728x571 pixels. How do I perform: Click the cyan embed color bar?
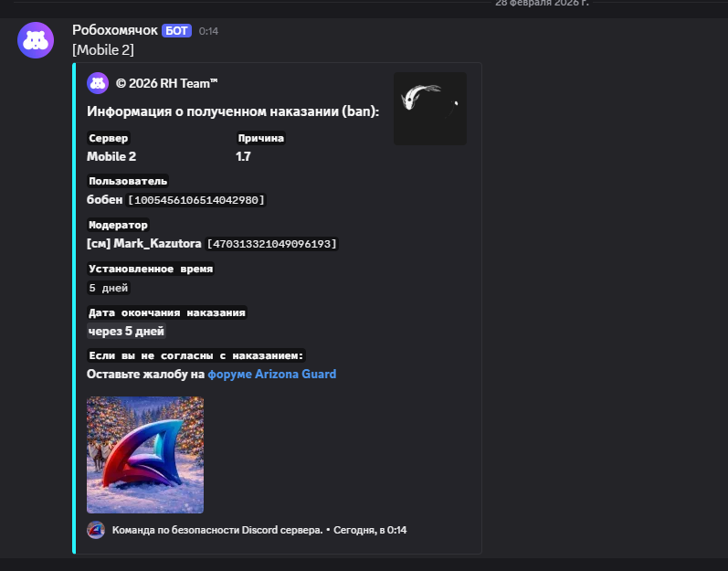74,308
